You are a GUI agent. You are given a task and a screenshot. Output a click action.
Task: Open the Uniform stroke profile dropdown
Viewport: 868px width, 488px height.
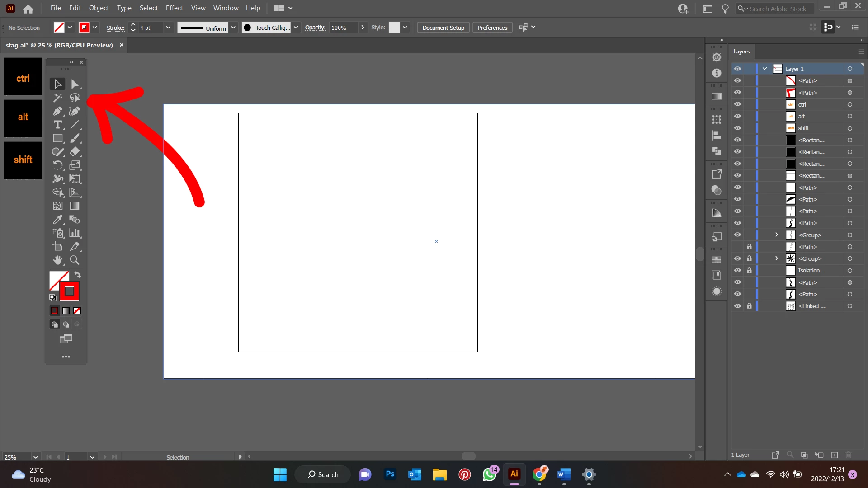pos(233,28)
